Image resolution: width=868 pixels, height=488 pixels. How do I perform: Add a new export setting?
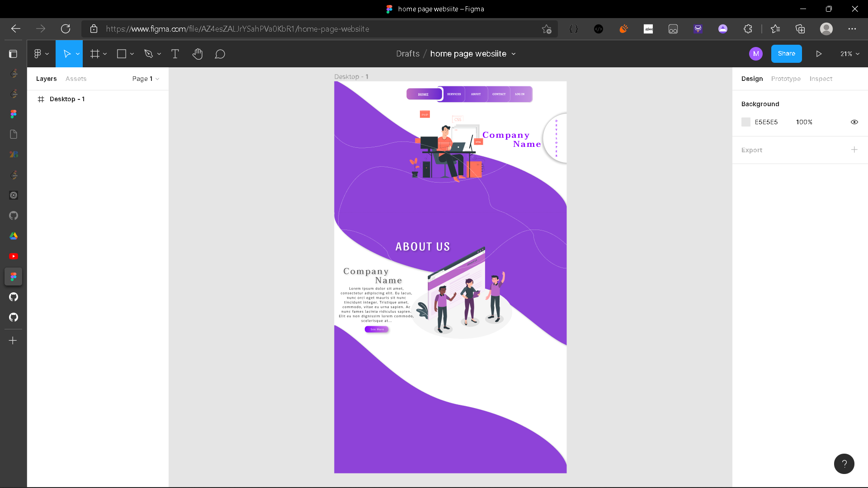coord(854,150)
